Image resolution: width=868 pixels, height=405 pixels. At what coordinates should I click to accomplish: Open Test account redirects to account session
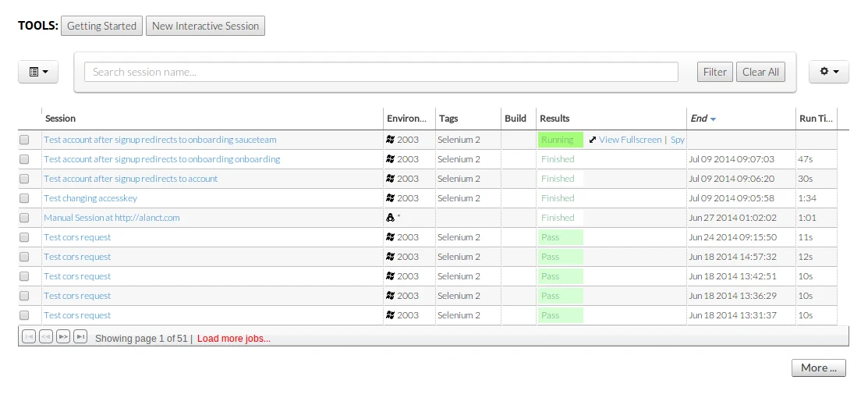(x=131, y=179)
